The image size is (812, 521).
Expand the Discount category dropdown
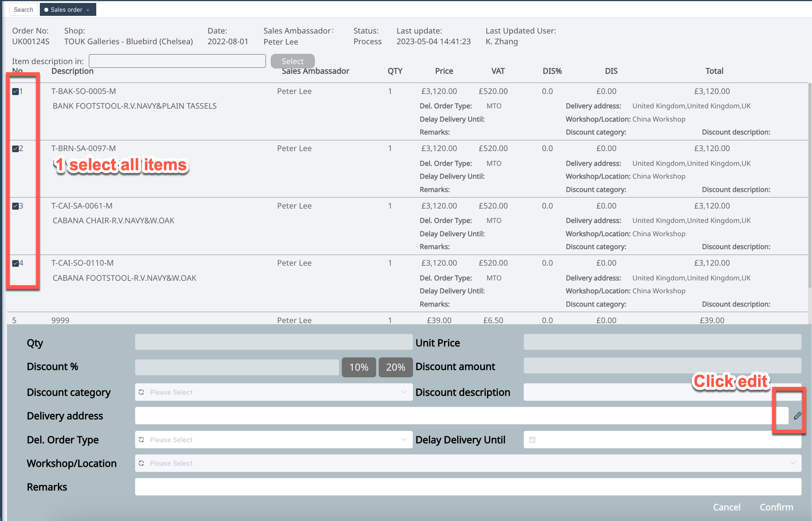[x=404, y=392]
